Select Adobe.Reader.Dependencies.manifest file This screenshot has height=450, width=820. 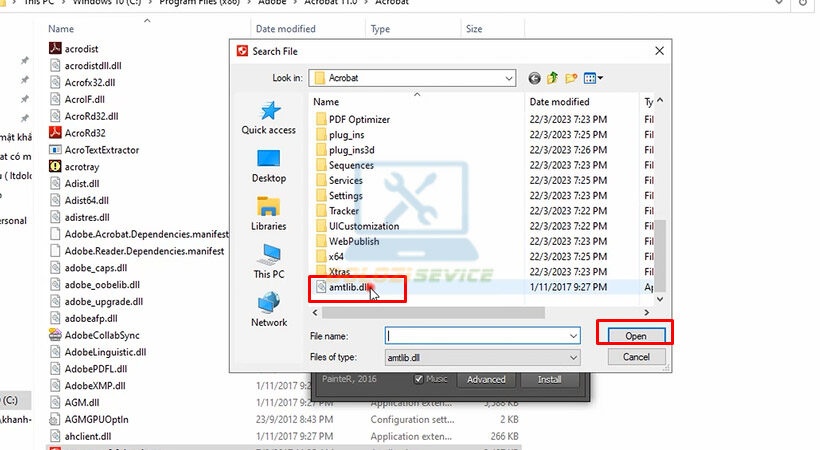(137, 251)
